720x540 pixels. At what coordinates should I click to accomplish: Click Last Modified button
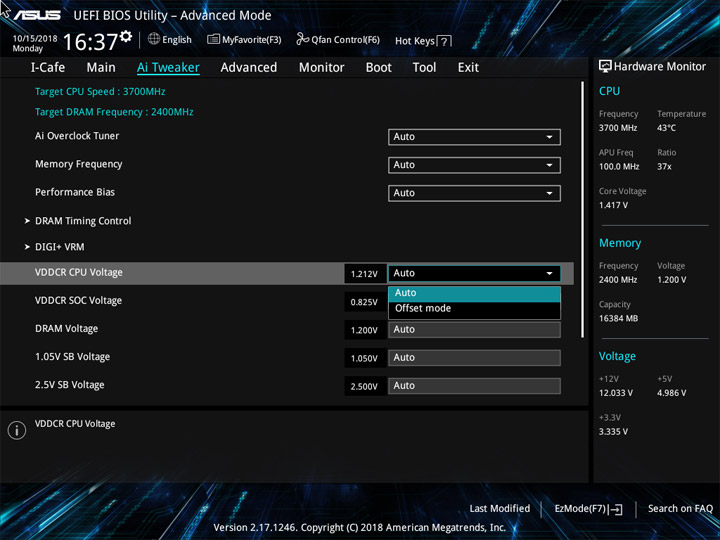(x=500, y=509)
